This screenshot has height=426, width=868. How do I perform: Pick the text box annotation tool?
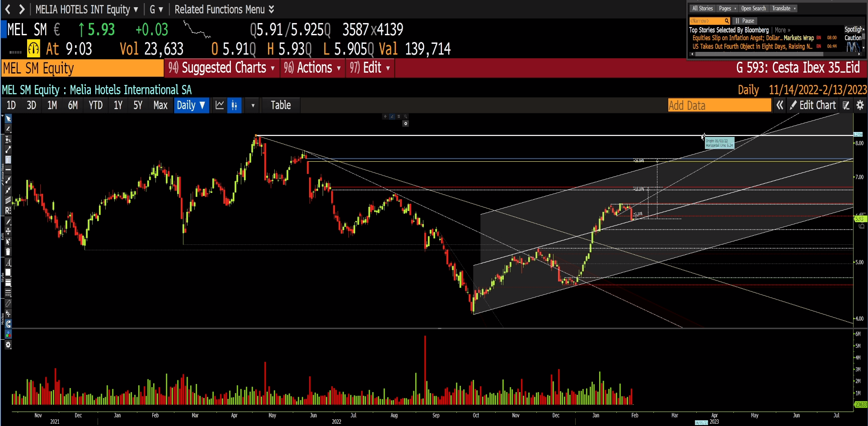(x=8, y=160)
